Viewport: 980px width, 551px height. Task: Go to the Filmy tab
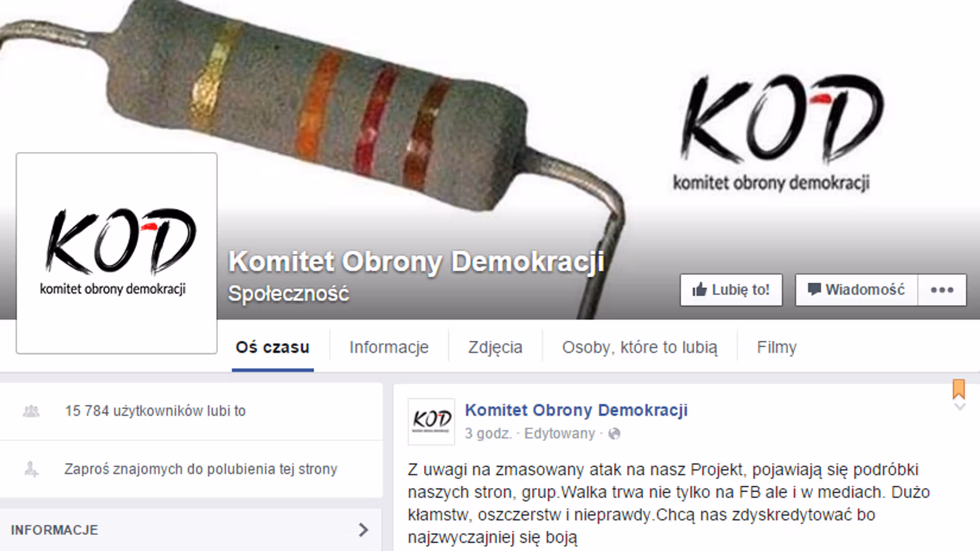pyautogui.click(x=776, y=347)
